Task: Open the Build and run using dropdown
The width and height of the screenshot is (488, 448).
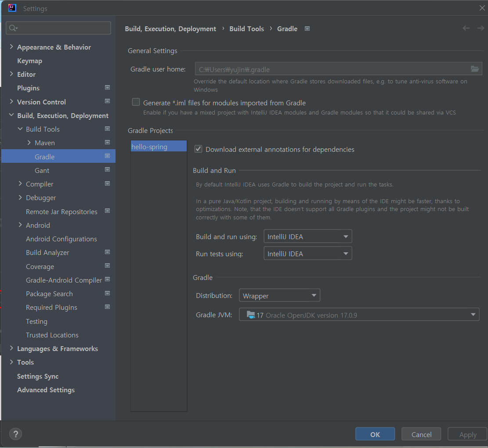Action: [308, 236]
